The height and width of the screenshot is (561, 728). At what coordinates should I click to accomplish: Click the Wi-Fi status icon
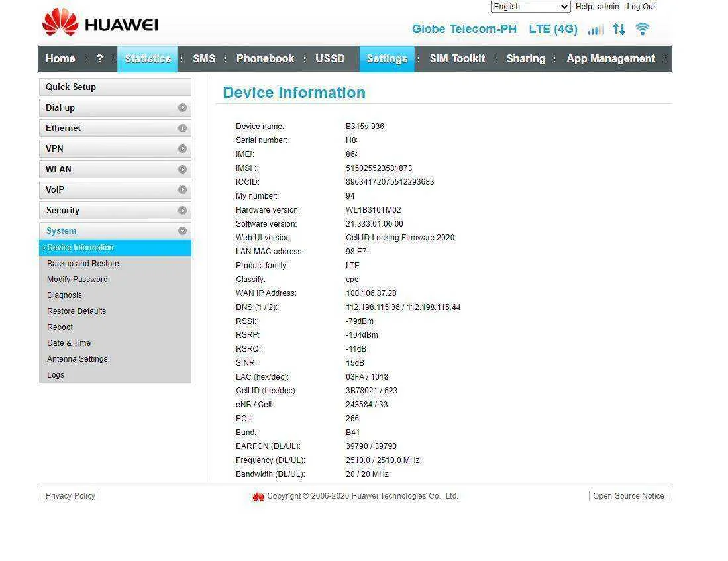(643, 29)
